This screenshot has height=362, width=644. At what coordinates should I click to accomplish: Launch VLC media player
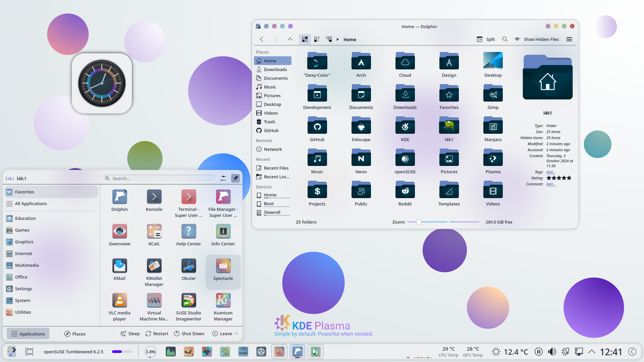pyautogui.click(x=119, y=307)
